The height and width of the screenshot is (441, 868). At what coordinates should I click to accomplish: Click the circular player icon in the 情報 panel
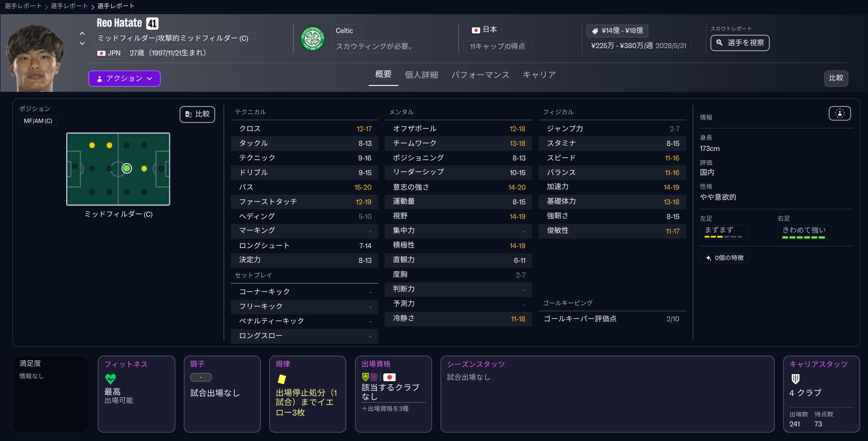pyautogui.click(x=839, y=113)
